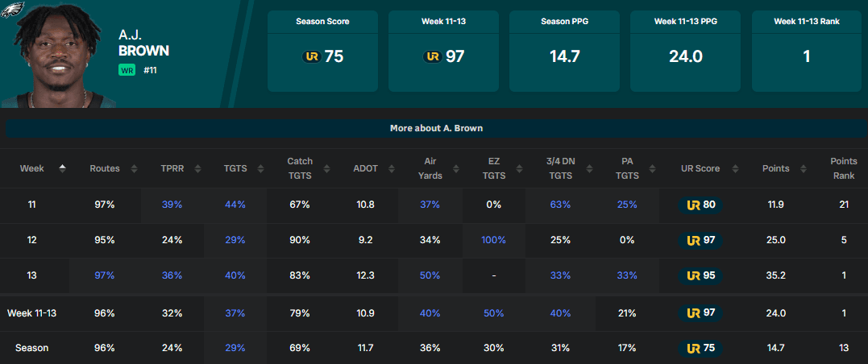
Task: Select the Week 11-13 Rank stat card
Action: coord(806,51)
